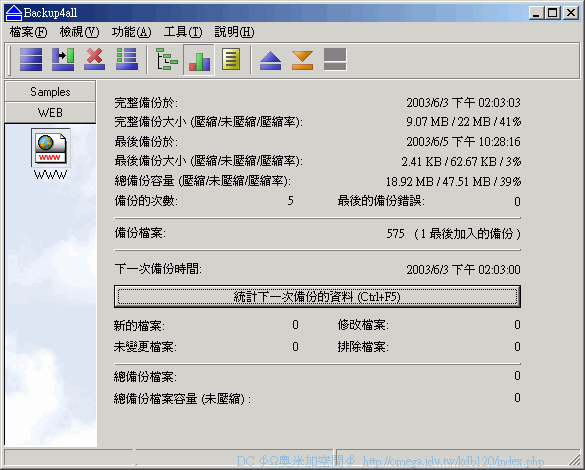Click the red X delete backup icon

(x=95, y=60)
